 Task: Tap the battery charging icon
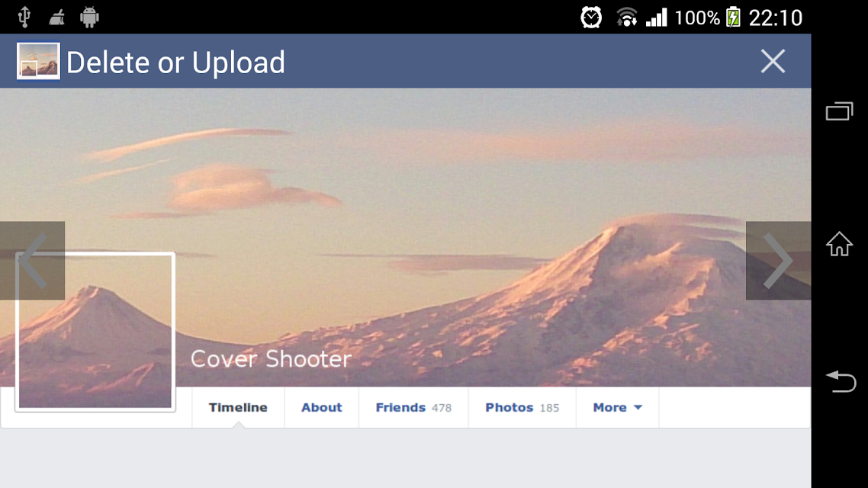[x=733, y=17]
